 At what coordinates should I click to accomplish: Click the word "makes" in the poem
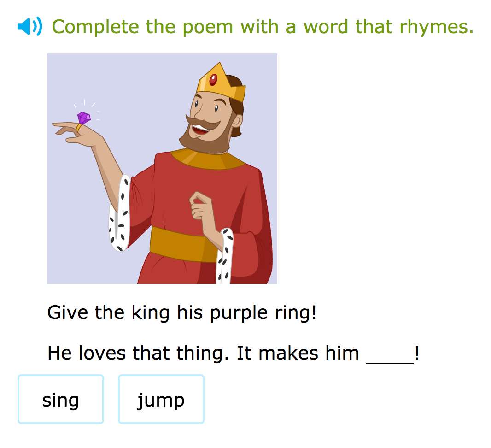(288, 353)
